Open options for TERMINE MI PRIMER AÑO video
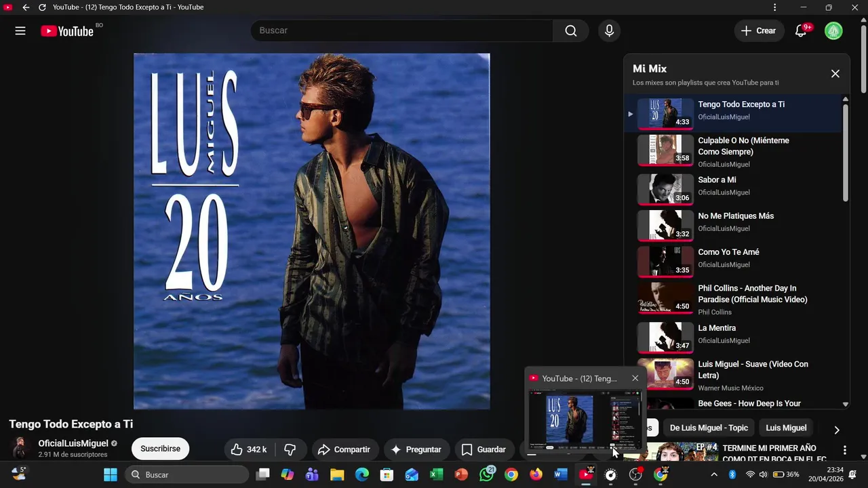The image size is (868, 488). (844, 450)
